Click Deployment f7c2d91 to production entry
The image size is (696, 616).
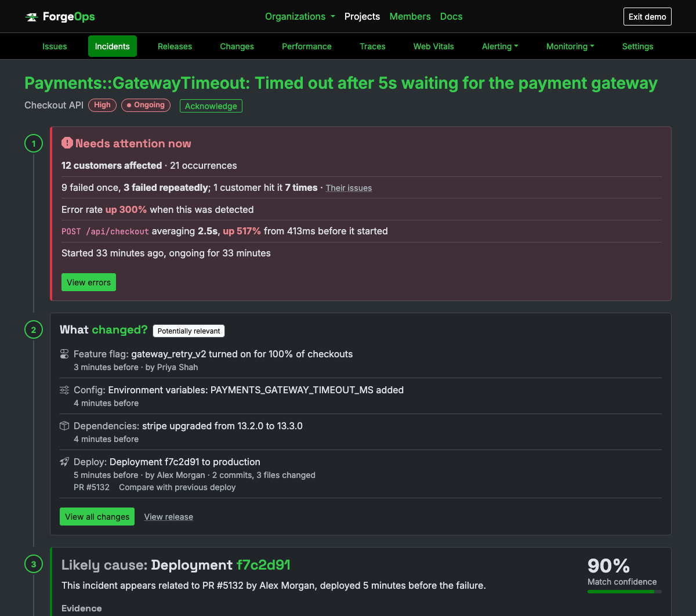coord(185,462)
